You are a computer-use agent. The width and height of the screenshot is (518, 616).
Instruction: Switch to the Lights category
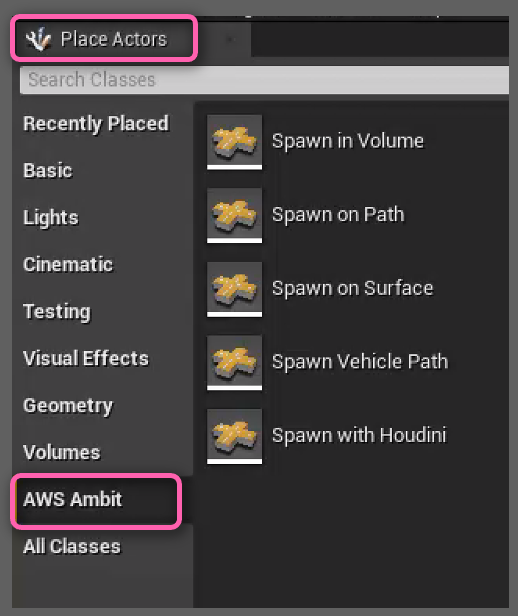[51, 217]
